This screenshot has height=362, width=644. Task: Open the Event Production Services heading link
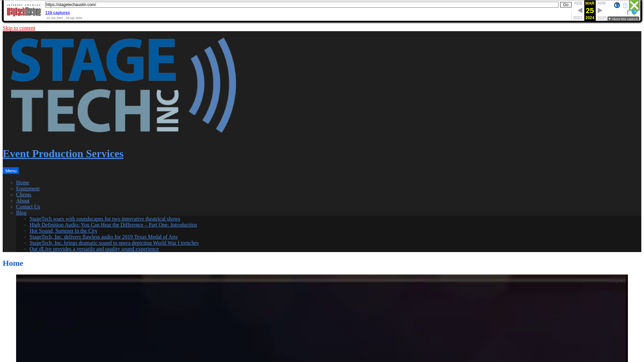tap(63, 154)
